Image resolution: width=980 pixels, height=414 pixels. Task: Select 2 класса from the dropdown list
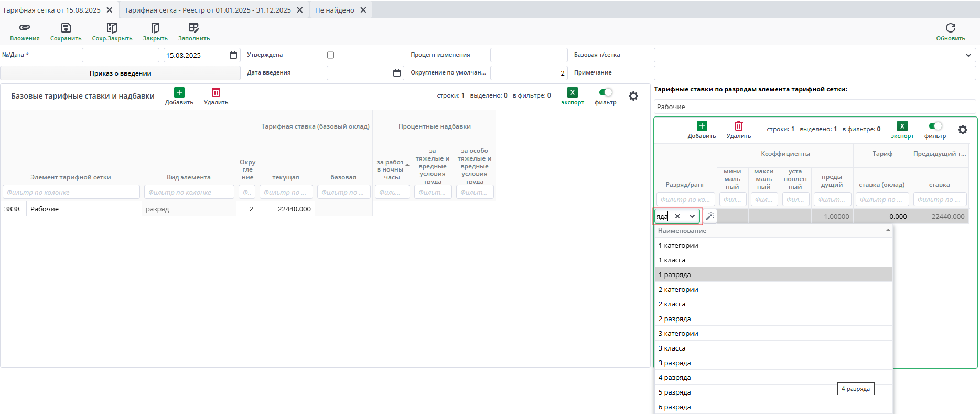point(773,304)
